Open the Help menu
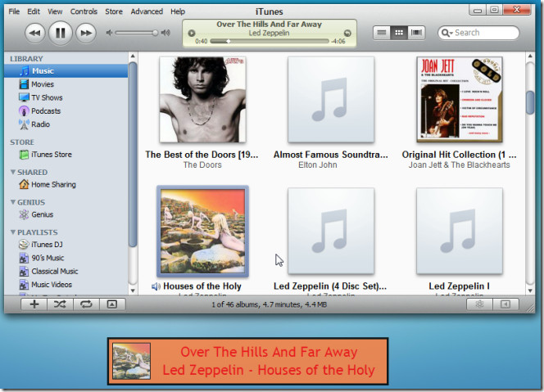Image resolution: width=544 pixels, height=392 pixels. tap(178, 11)
